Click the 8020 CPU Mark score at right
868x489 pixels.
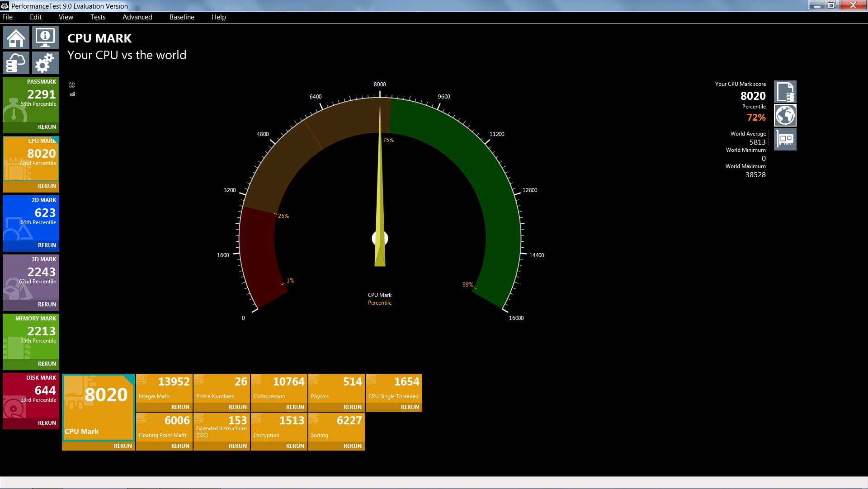[753, 96]
